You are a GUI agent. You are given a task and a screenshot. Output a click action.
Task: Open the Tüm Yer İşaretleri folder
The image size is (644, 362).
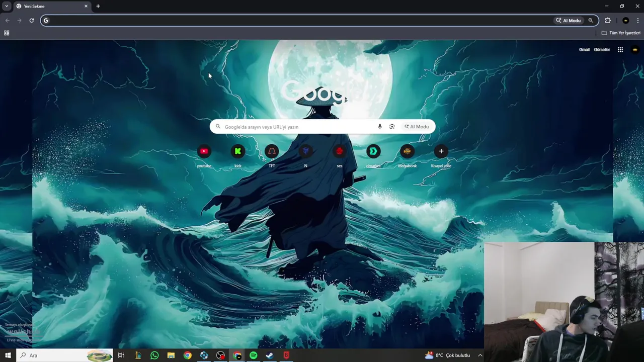[621, 33]
